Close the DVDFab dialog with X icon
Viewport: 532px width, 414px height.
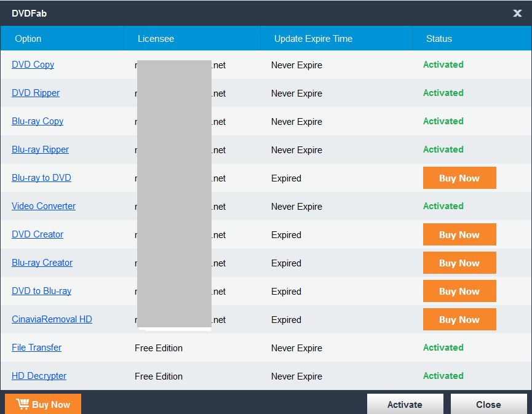[x=517, y=14]
